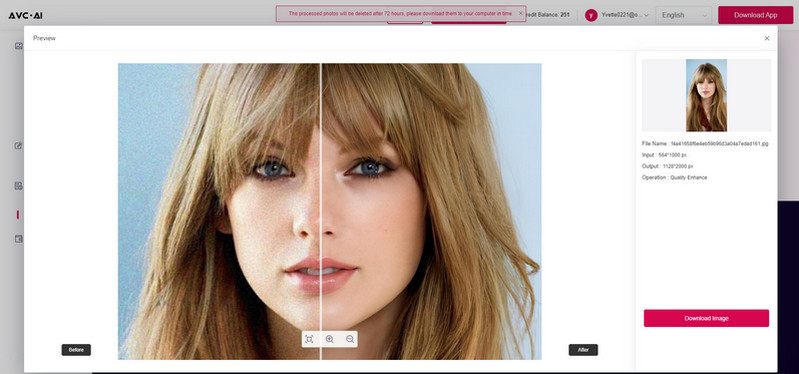Dismiss the 72-hour deletion notice

pos(520,13)
